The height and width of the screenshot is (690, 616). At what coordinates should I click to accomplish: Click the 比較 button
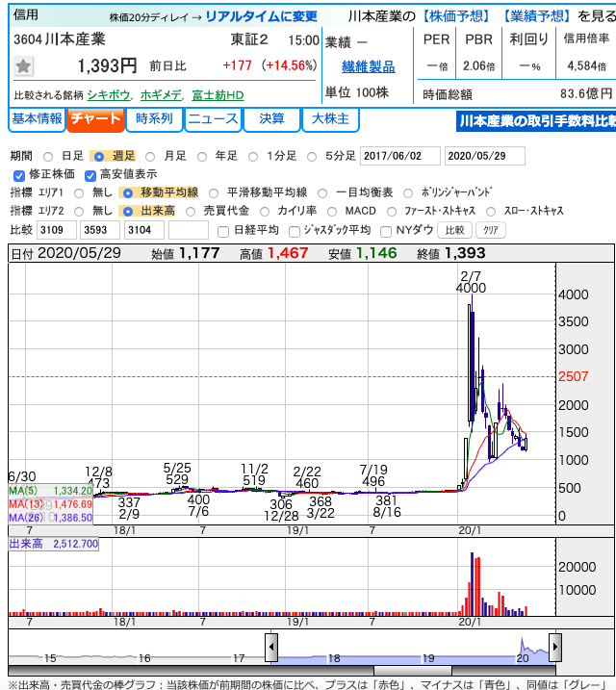(454, 230)
